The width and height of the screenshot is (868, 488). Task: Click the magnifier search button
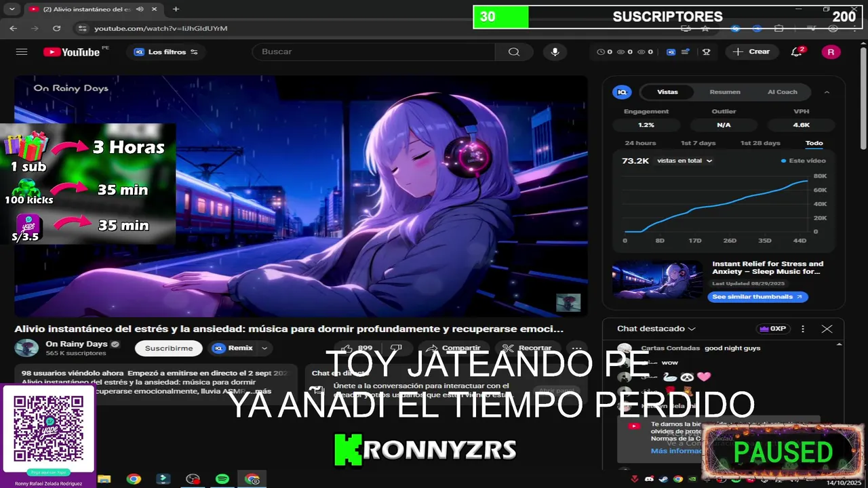pos(514,52)
